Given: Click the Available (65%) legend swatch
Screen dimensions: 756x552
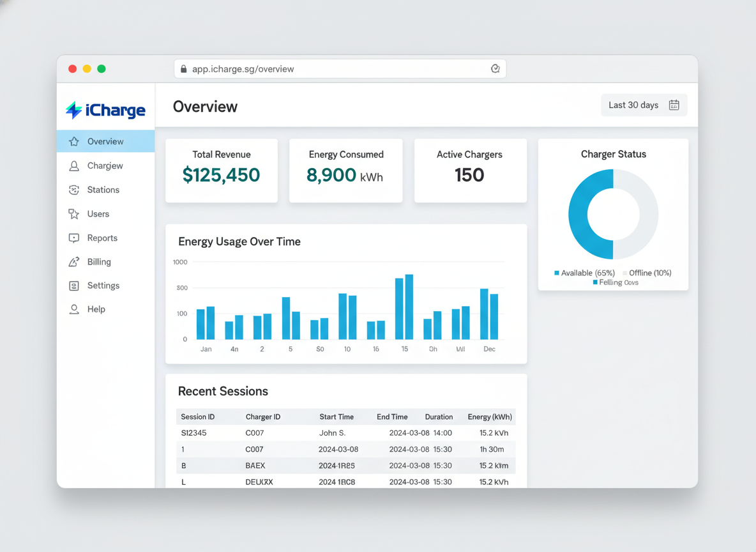Looking at the screenshot, I should (x=557, y=273).
